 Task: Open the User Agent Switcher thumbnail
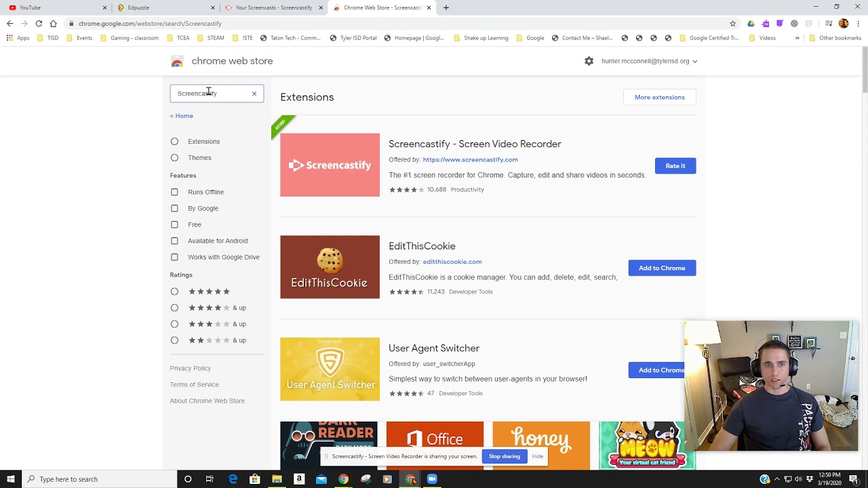(x=330, y=369)
